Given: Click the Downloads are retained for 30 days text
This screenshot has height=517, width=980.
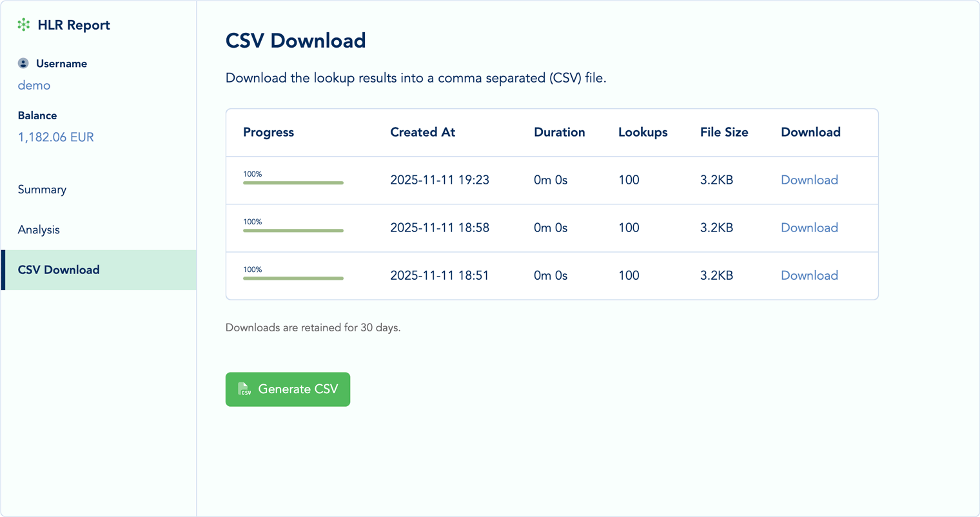Looking at the screenshot, I should [312, 327].
